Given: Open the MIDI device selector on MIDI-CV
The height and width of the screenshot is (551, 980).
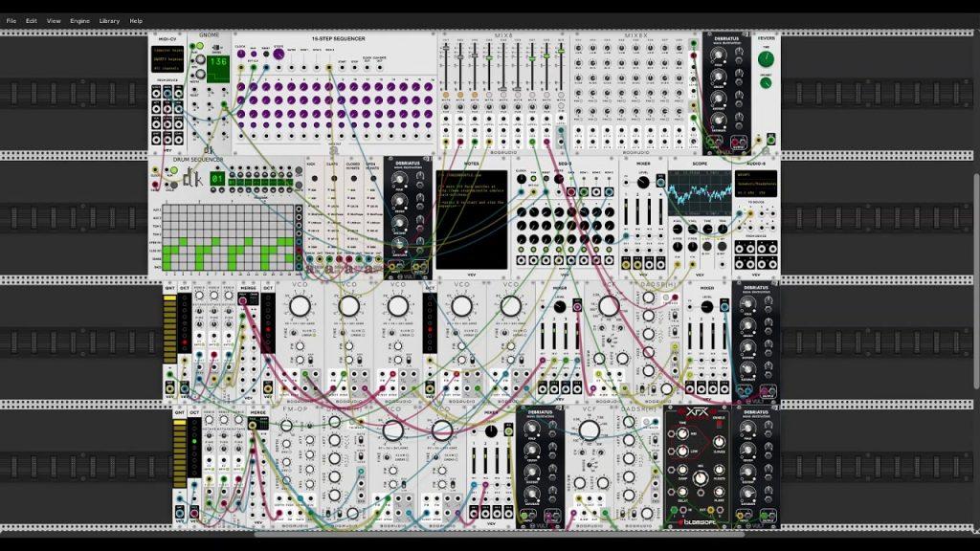Looking at the screenshot, I should (x=167, y=61).
